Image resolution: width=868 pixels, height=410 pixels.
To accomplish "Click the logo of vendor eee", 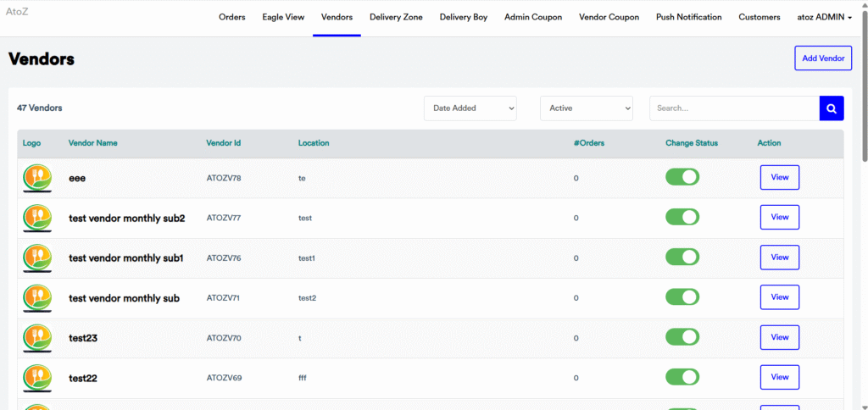I will click(37, 178).
